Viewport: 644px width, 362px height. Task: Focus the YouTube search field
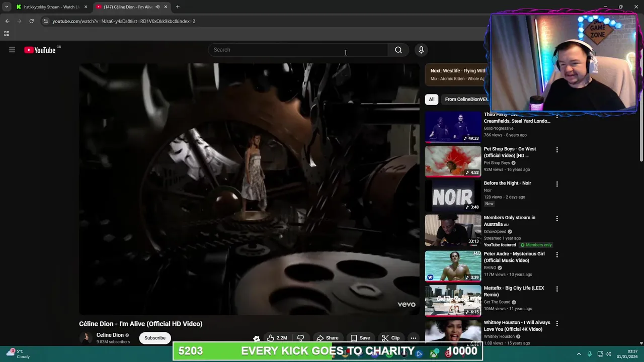coord(298,50)
